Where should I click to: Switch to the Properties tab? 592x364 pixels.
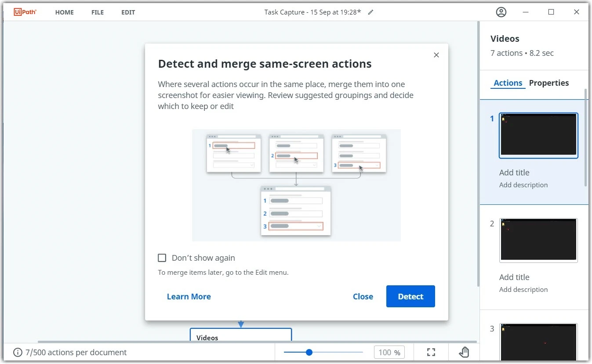(x=549, y=83)
